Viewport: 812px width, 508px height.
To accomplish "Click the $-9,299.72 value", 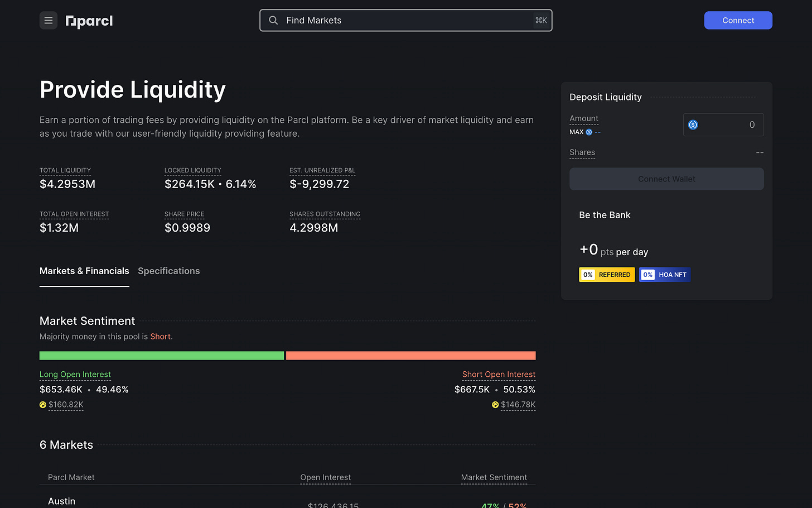I will click(320, 184).
